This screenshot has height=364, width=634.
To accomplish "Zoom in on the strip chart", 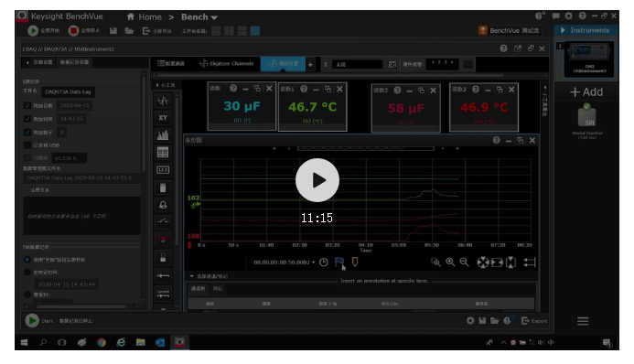I will pos(449,262).
